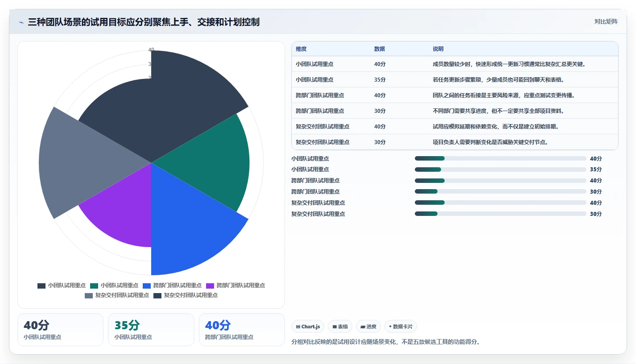This screenshot has width=636, height=364.
Task: Click the 跨部门团队试用重点 30分 progress bar
Action: pos(500,192)
